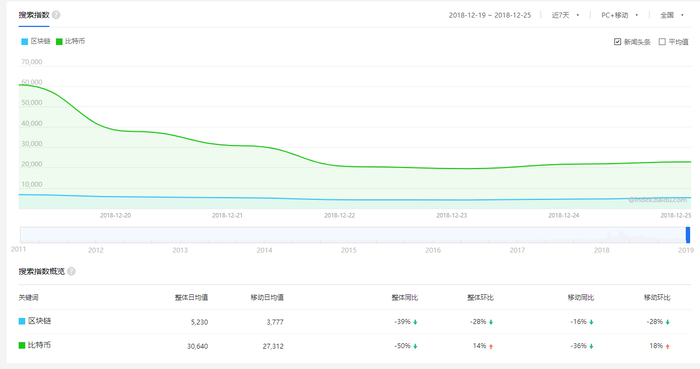Click the -16% down arrow in 区块链 row
Viewport: 700px width, 369px height.
591,322
